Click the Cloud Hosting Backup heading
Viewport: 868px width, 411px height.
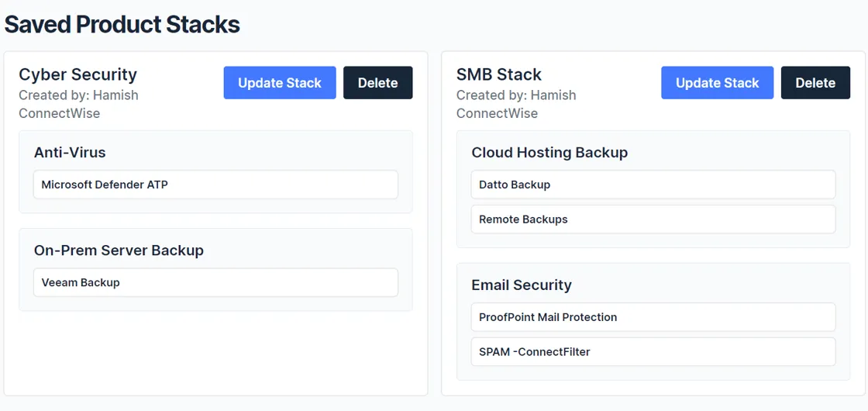549,152
